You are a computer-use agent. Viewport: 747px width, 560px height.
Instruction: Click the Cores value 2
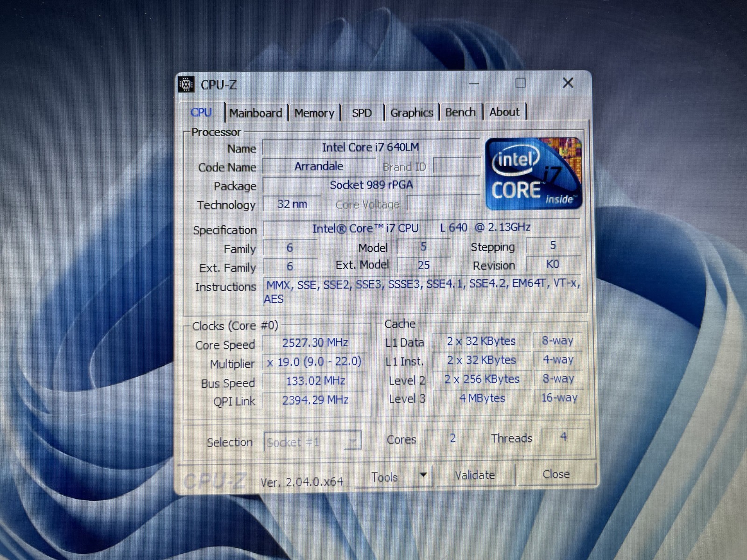453,438
